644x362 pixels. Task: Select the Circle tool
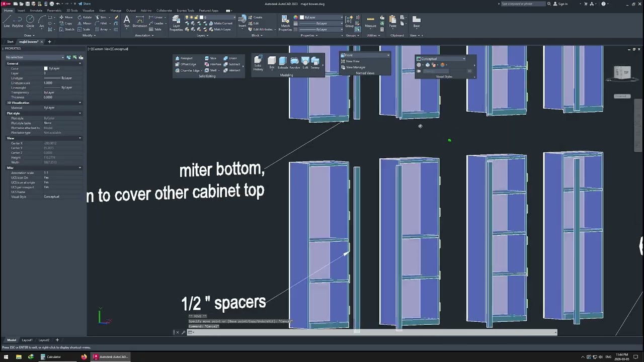click(30, 21)
